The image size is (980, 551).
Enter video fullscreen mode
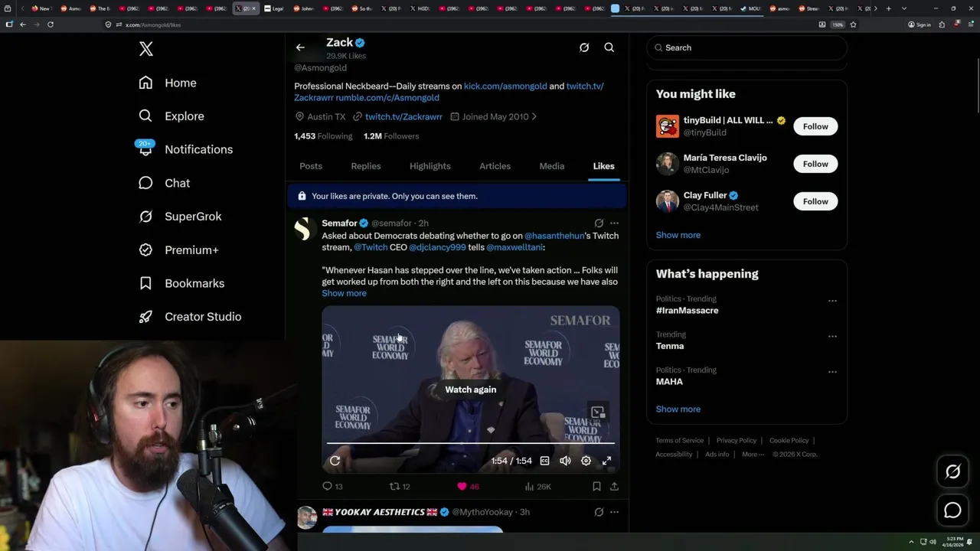(606, 461)
